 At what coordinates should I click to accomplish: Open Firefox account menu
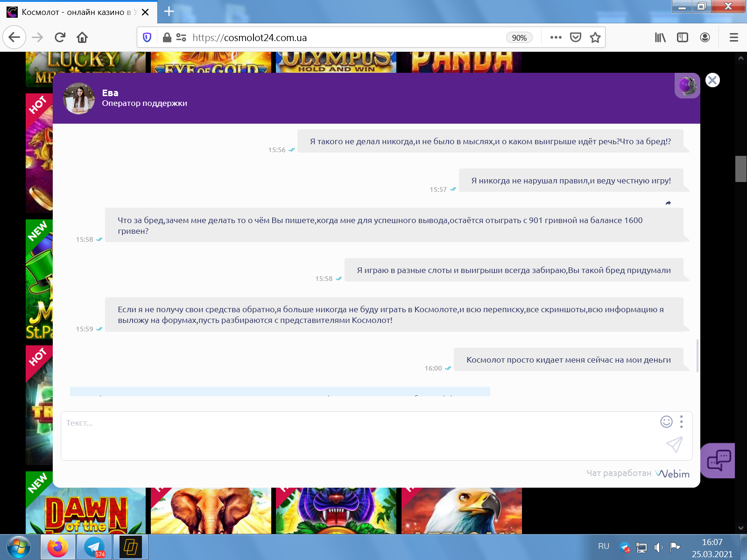[x=705, y=37]
